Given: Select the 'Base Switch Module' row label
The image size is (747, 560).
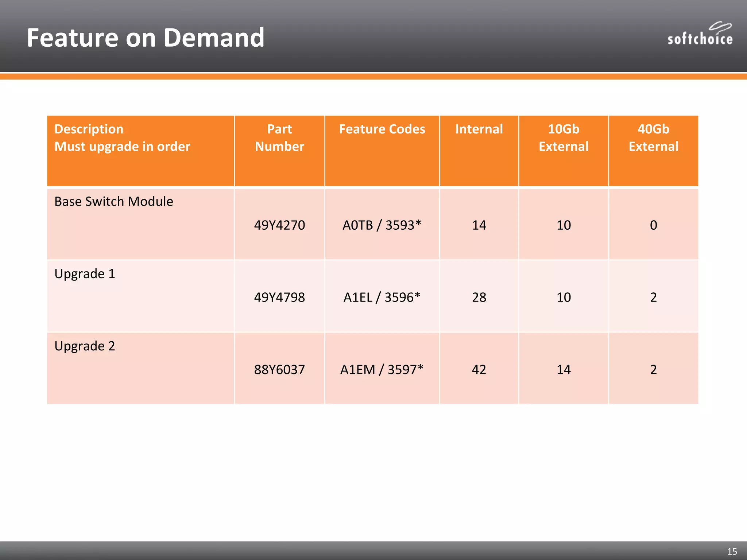Looking at the screenshot, I should click(x=114, y=201).
